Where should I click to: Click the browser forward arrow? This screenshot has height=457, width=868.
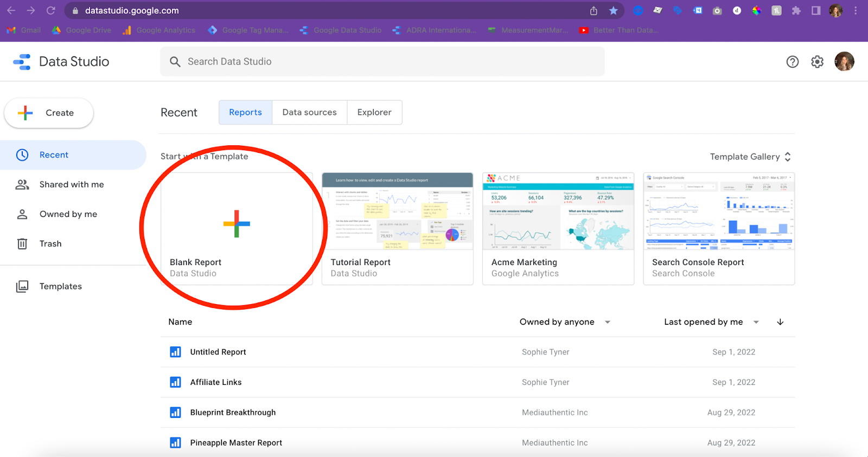pyautogui.click(x=31, y=10)
